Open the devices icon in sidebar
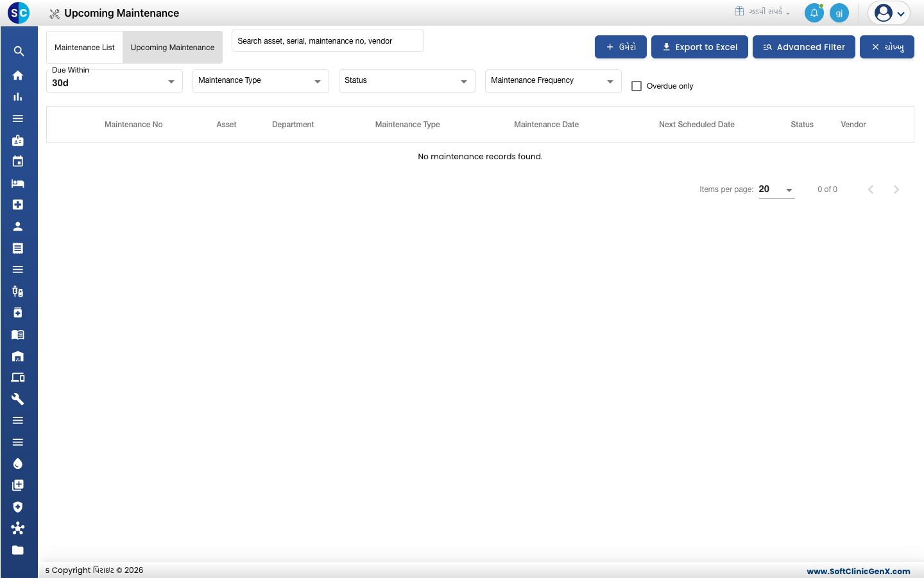 point(18,378)
